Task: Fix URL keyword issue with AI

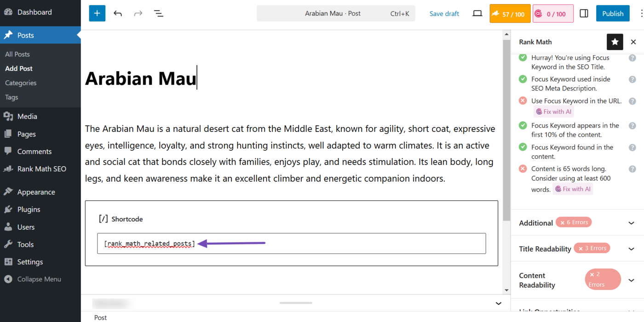Action: tap(554, 111)
